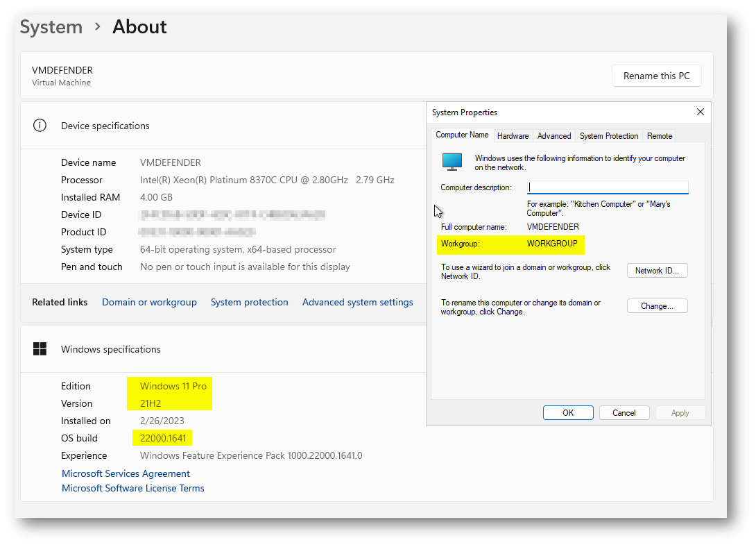Image resolution: width=756 pixels, height=547 pixels.
Task: Close the System Properties dialog
Action: [700, 112]
